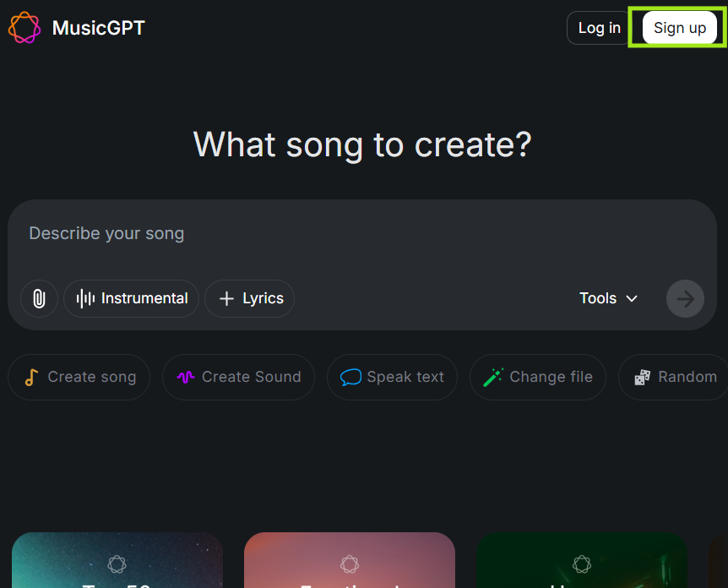
Task: Click the MusicGPT flower logo icon
Action: coord(24,28)
